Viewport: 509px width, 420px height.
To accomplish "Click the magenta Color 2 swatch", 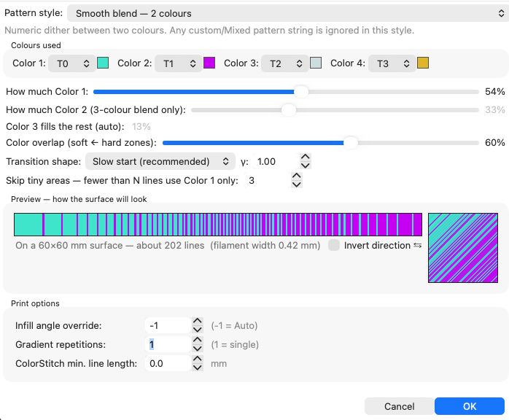I will tap(209, 63).
